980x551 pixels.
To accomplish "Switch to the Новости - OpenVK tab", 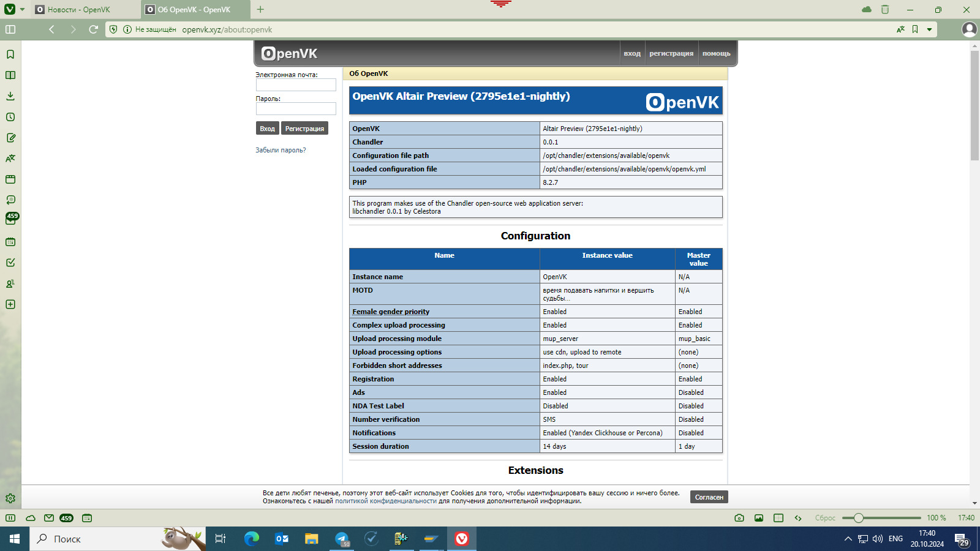I will pyautogui.click(x=86, y=10).
